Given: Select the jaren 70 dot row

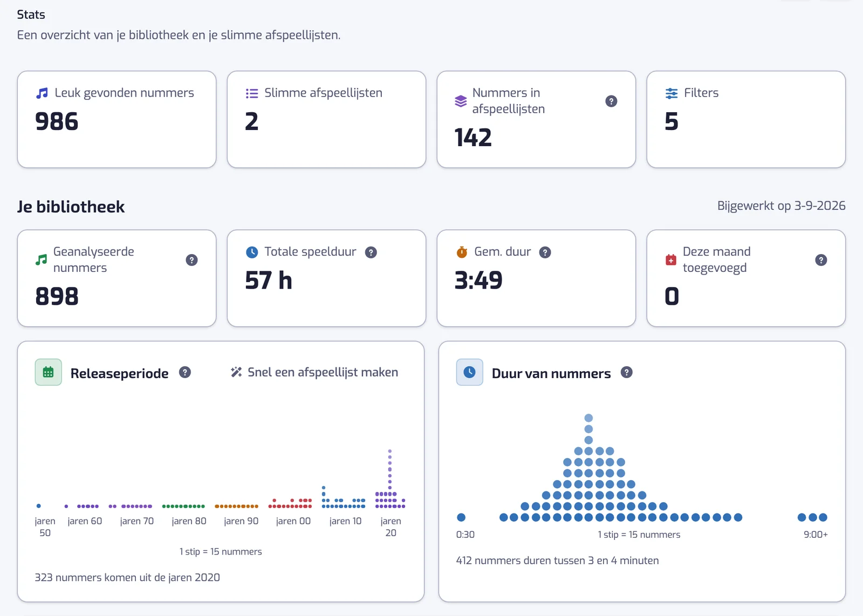Looking at the screenshot, I should [x=131, y=507].
